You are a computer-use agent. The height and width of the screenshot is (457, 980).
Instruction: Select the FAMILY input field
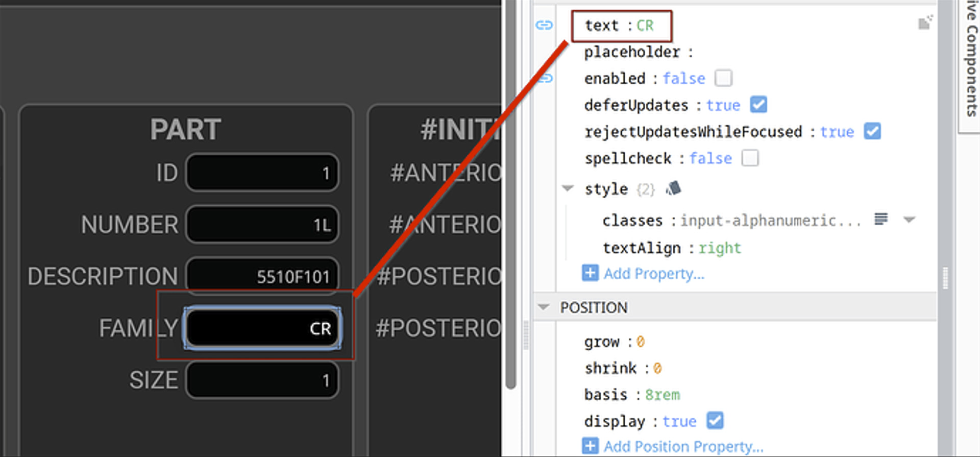click(262, 328)
